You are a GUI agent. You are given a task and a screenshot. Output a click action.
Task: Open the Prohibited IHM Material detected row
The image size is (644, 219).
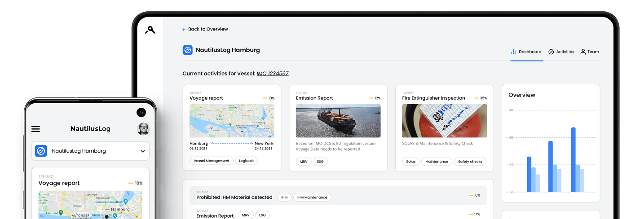[x=338, y=195]
